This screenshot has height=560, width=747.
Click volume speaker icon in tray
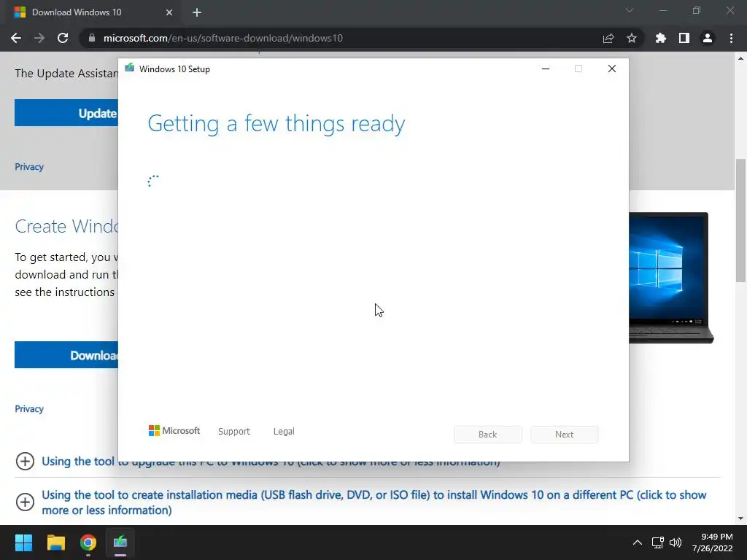click(676, 542)
